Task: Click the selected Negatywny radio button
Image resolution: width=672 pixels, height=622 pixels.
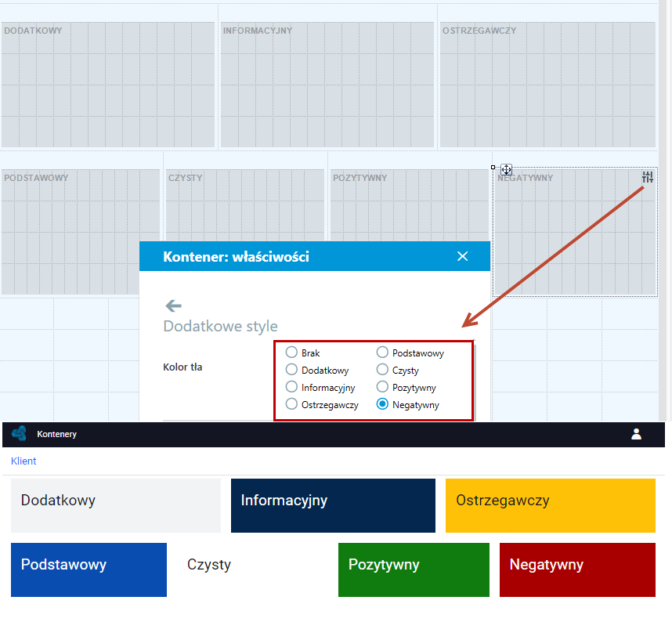Action: pos(382,403)
